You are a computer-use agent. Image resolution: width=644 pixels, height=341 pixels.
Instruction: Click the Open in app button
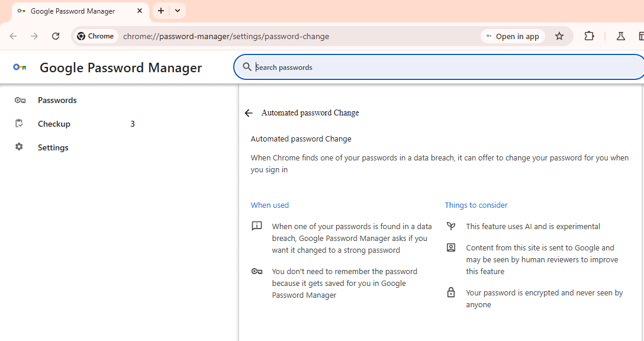pos(513,36)
